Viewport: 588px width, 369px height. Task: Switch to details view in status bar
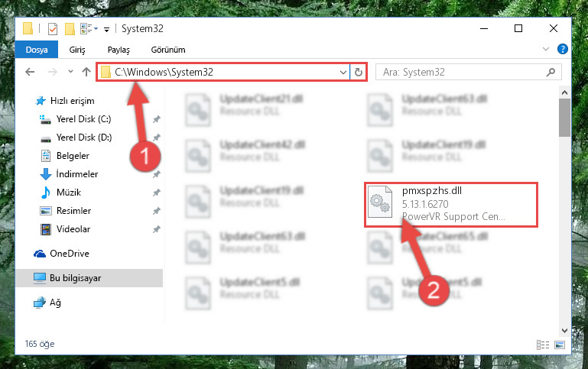click(543, 345)
